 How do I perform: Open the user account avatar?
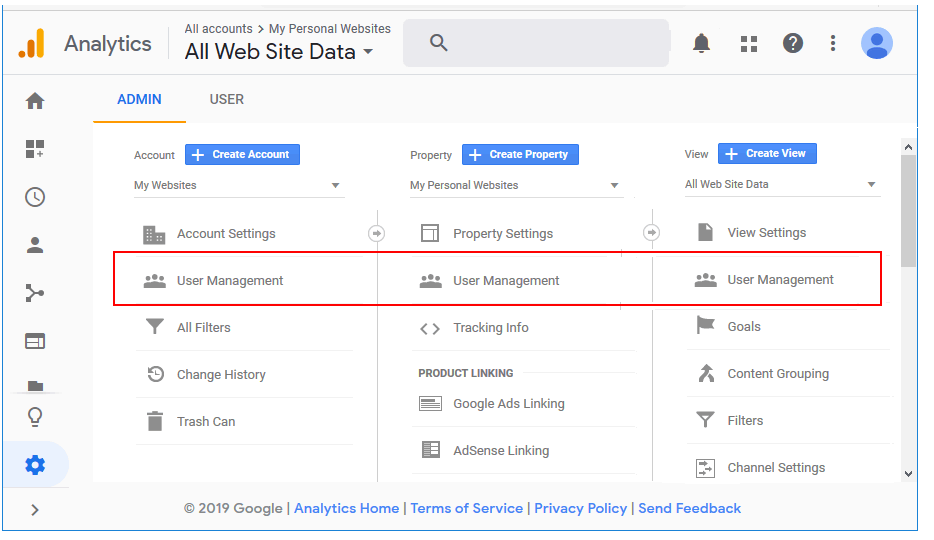[877, 43]
